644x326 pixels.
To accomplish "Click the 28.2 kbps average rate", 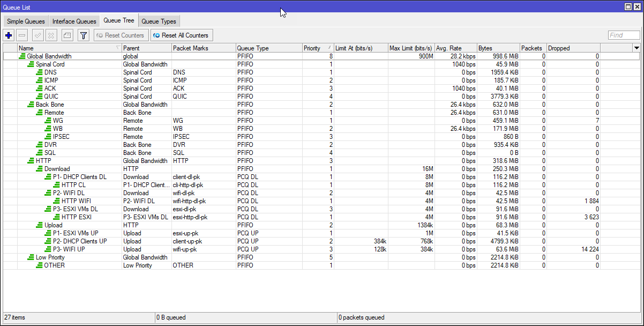I will click(x=462, y=56).
